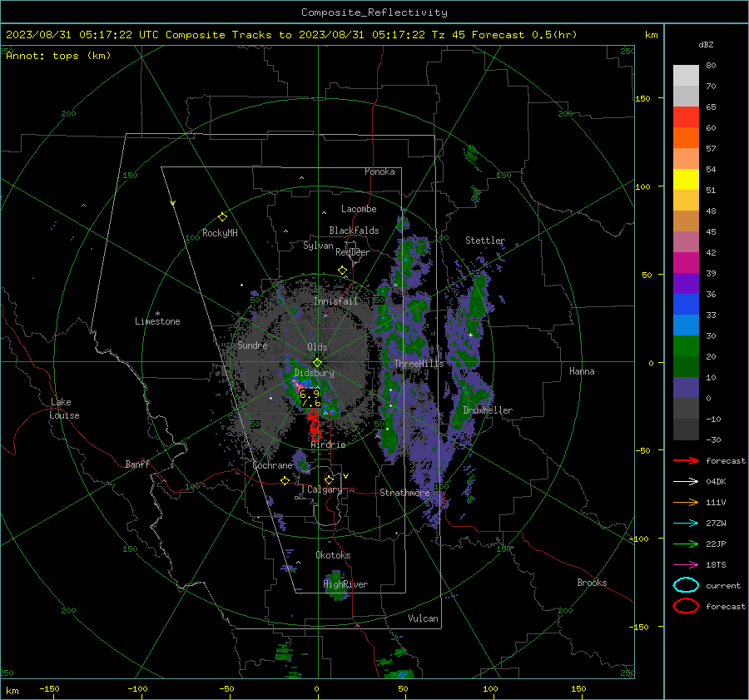Click the Didsbury label

coord(314,373)
